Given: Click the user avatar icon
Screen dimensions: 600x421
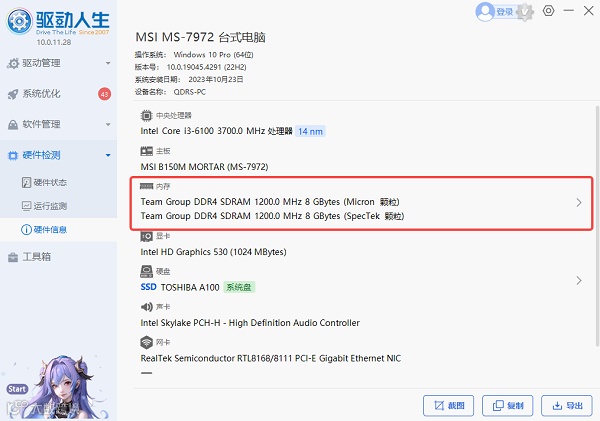Looking at the screenshot, I should tap(485, 11).
